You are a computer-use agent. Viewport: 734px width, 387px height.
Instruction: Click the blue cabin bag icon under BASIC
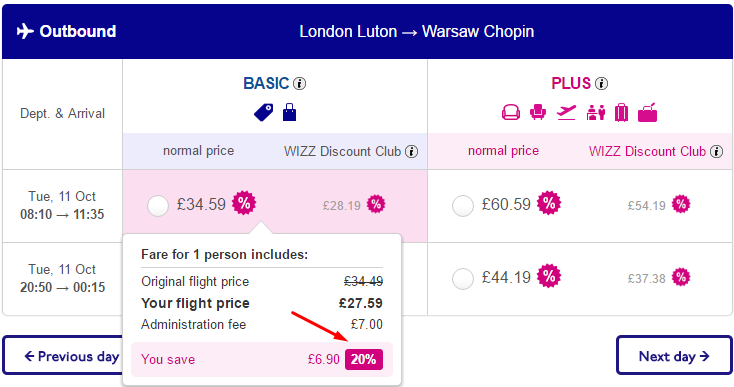coord(289,112)
